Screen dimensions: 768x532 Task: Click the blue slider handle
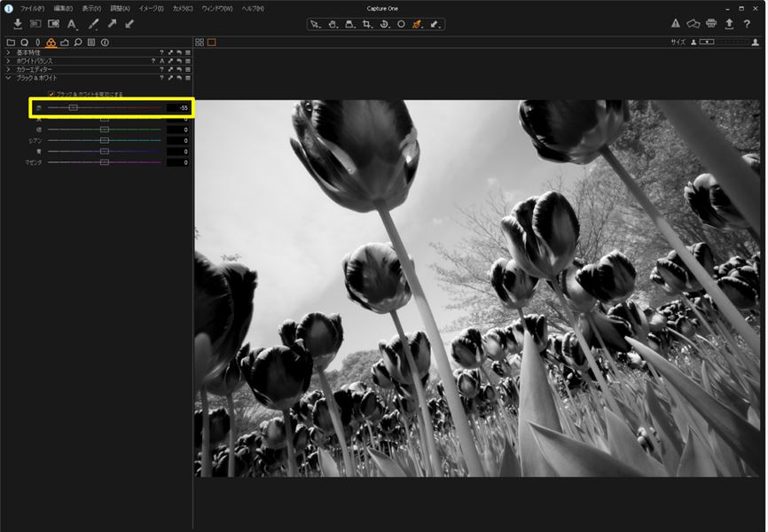[x=105, y=152]
